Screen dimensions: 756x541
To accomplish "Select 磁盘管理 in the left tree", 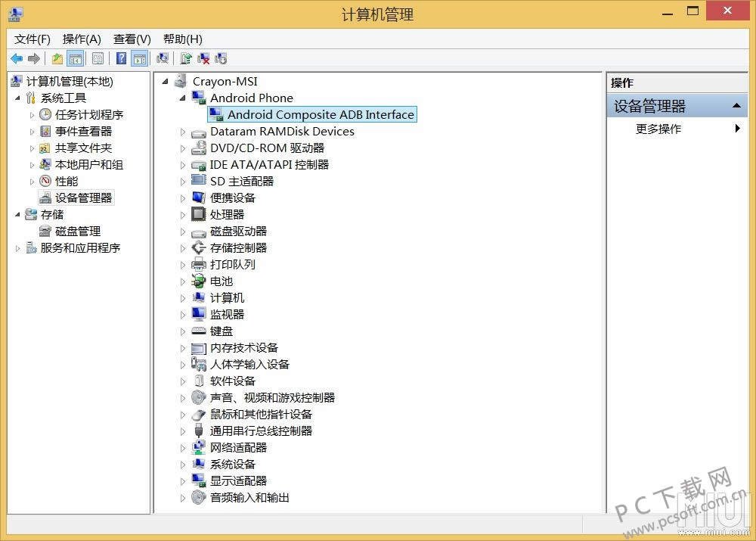I will [x=77, y=232].
